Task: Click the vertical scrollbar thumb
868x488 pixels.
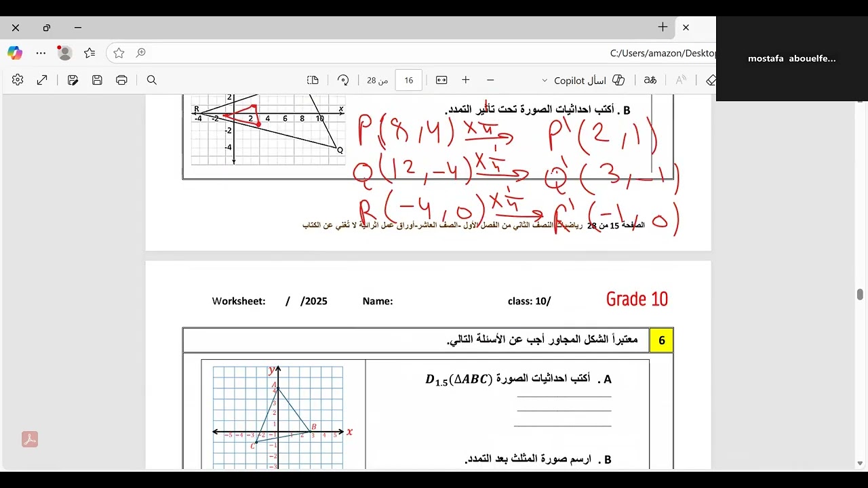Action: tap(860, 294)
